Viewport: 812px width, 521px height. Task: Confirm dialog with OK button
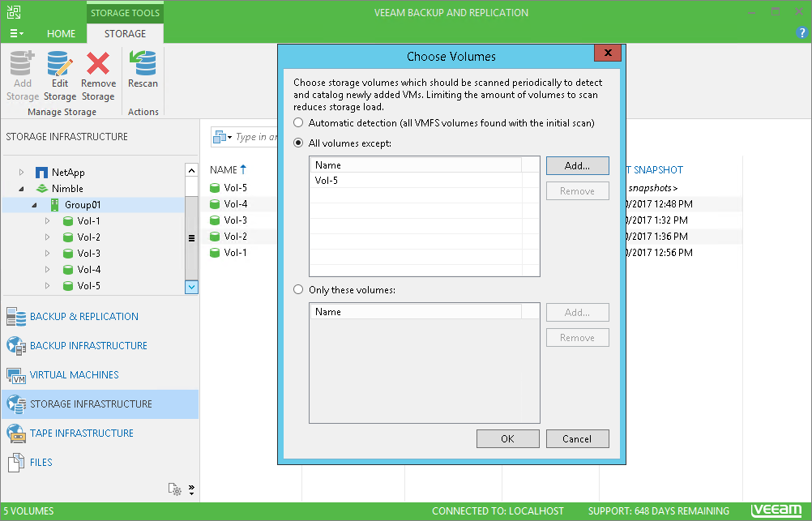point(507,438)
